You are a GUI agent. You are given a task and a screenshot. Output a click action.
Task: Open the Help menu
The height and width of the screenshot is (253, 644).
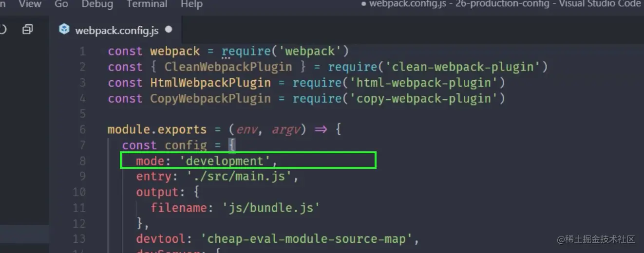[191, 4]
